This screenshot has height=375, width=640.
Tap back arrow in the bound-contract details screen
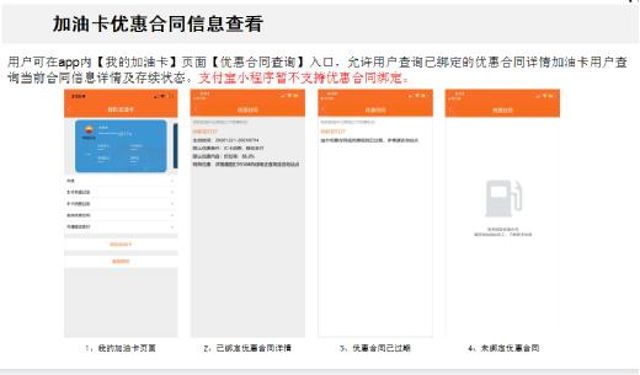(x=196, y=110)
